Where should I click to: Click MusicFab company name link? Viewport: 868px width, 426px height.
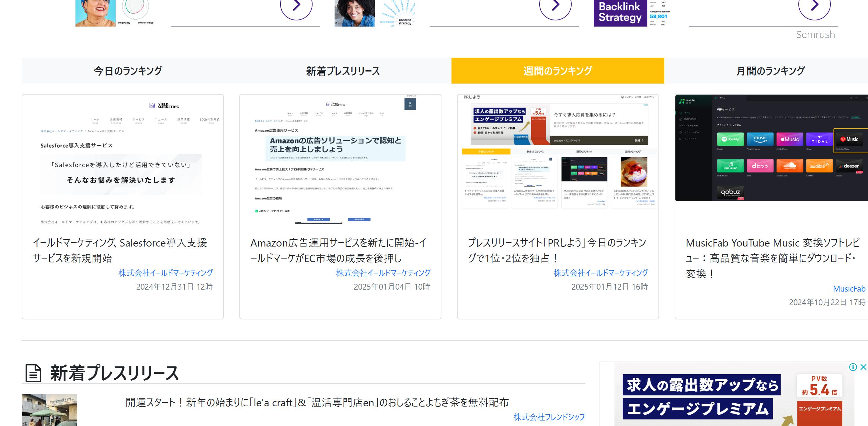tap(849, 289)
